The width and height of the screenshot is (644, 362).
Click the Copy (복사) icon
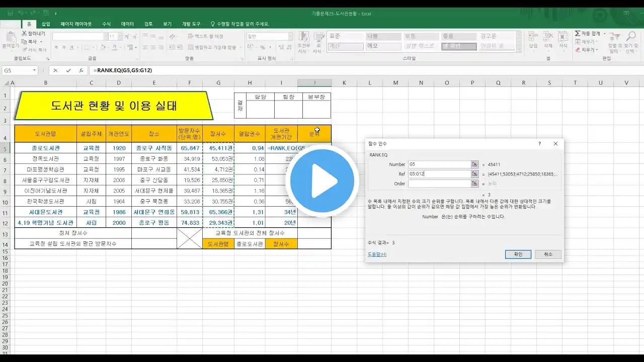[x=24, y=42]
